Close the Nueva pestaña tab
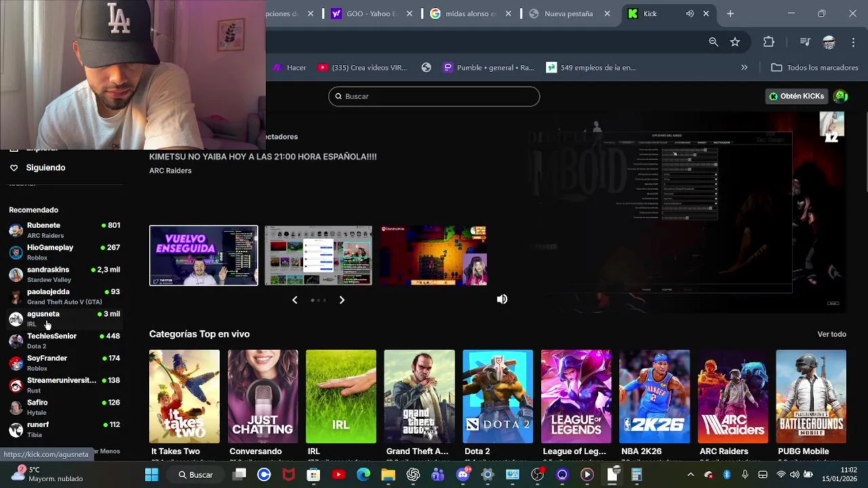The image size is (868, 488). tap(608, 14)
